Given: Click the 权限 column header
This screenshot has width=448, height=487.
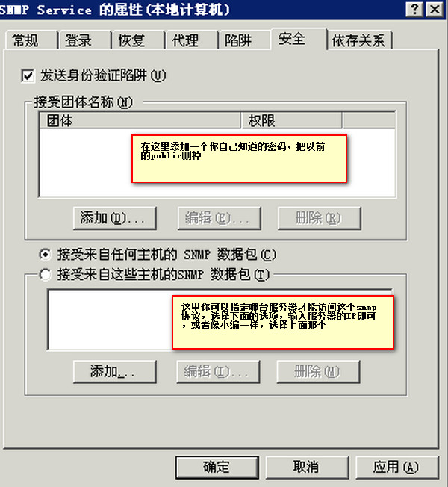Looking at the screenshot, I should [291, 120].
